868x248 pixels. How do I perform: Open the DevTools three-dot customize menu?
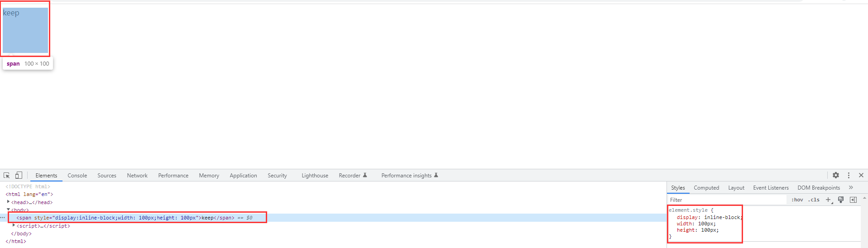pyautogui.click(x=849, y=175)
